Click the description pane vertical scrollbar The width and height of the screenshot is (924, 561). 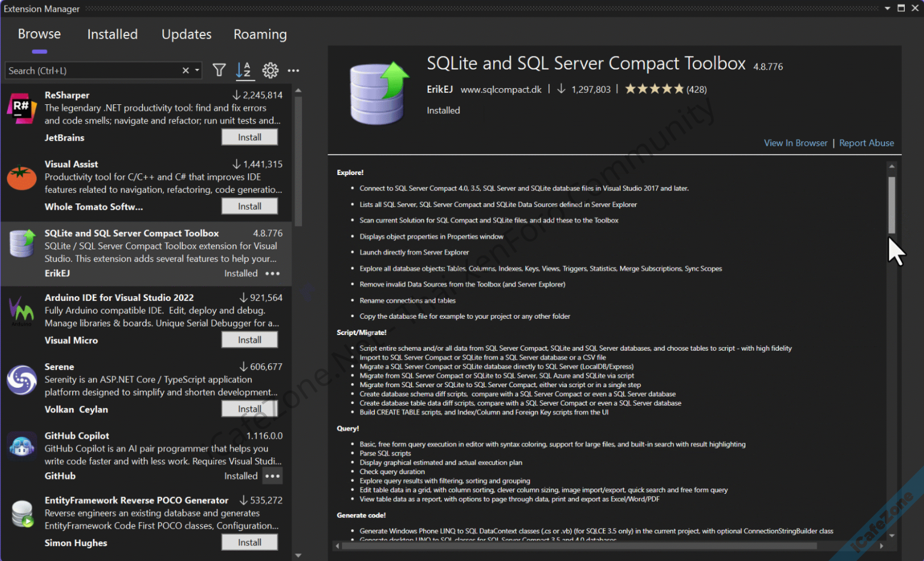tap(892, 205)
